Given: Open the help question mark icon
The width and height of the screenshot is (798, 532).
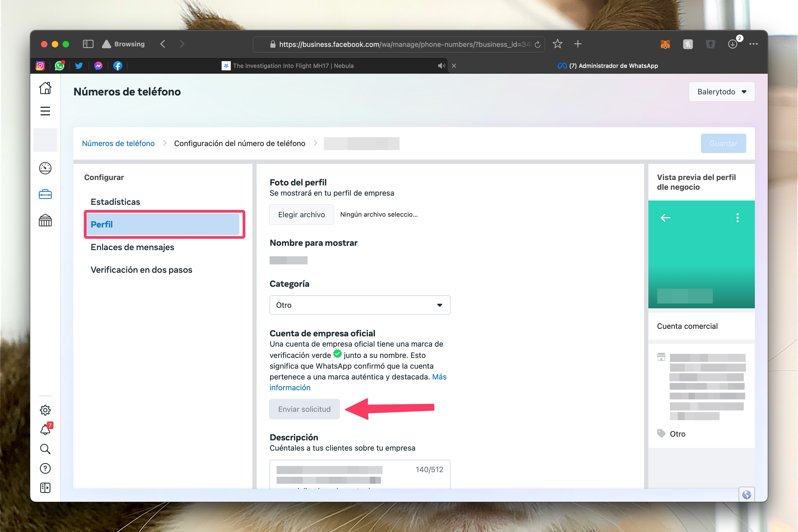Looking at the screenshot, I should pyautogui.click(x=45, y=469).
